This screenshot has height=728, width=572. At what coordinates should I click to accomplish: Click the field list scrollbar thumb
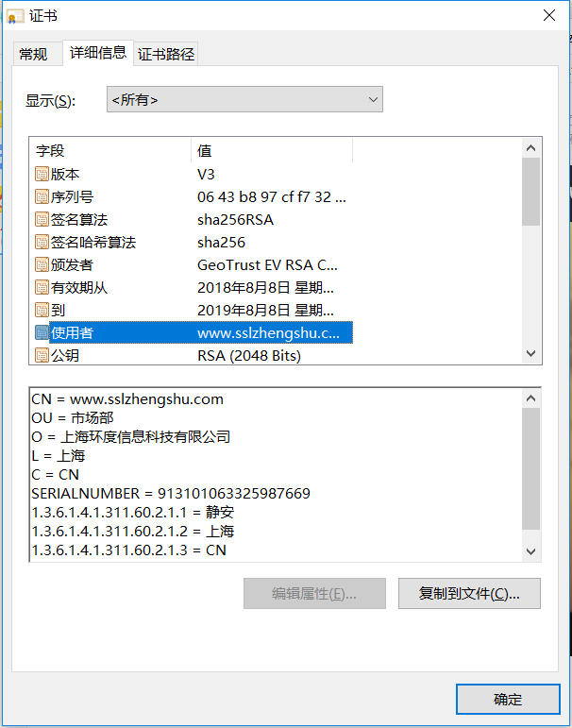(530, 192)
